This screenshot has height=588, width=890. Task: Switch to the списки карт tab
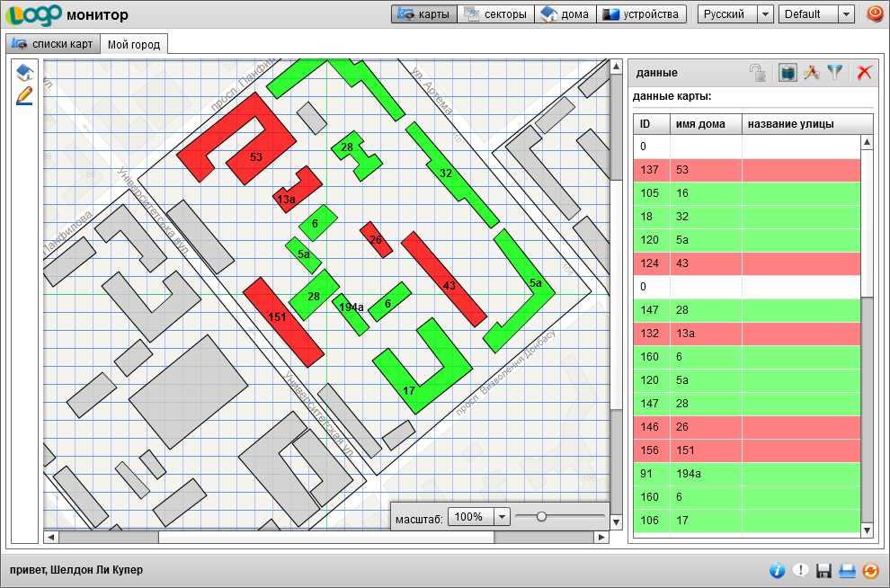point(52,44)
